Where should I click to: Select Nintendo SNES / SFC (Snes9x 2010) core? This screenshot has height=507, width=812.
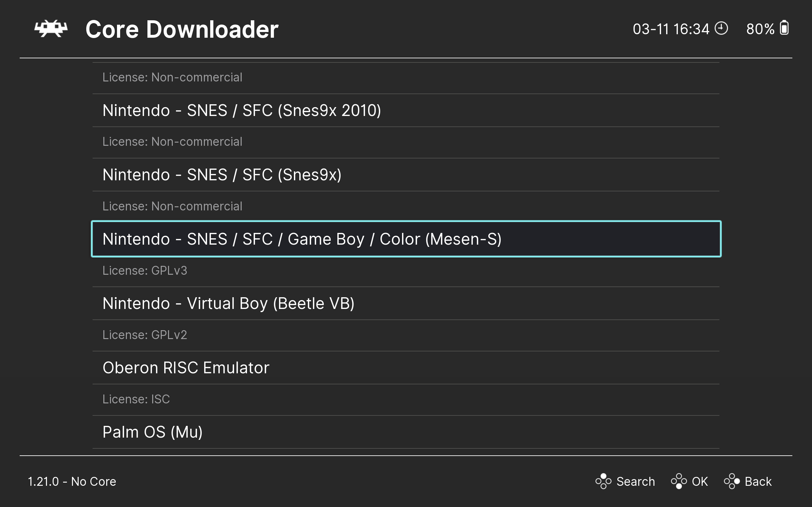click(242, 110)
